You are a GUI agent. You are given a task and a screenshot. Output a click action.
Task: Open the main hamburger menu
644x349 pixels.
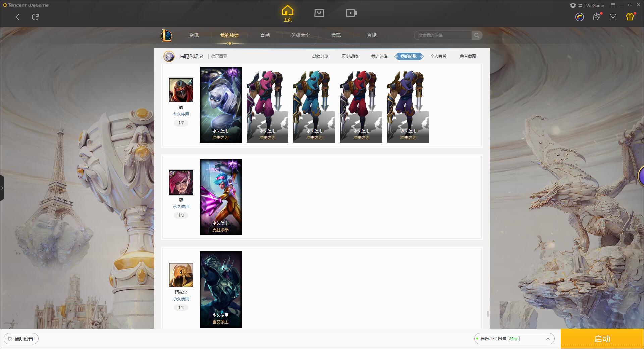pyautogui.click(x=613, y=5)
